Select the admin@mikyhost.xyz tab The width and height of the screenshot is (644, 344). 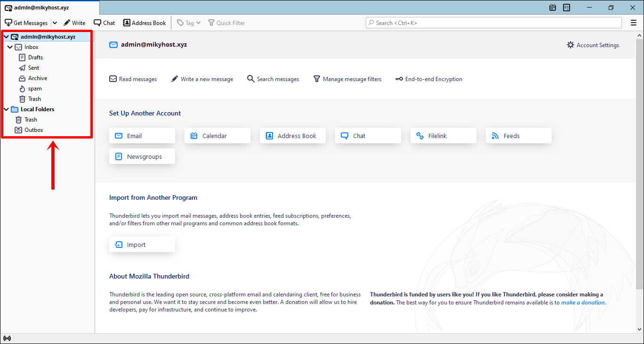coord(49,8)
